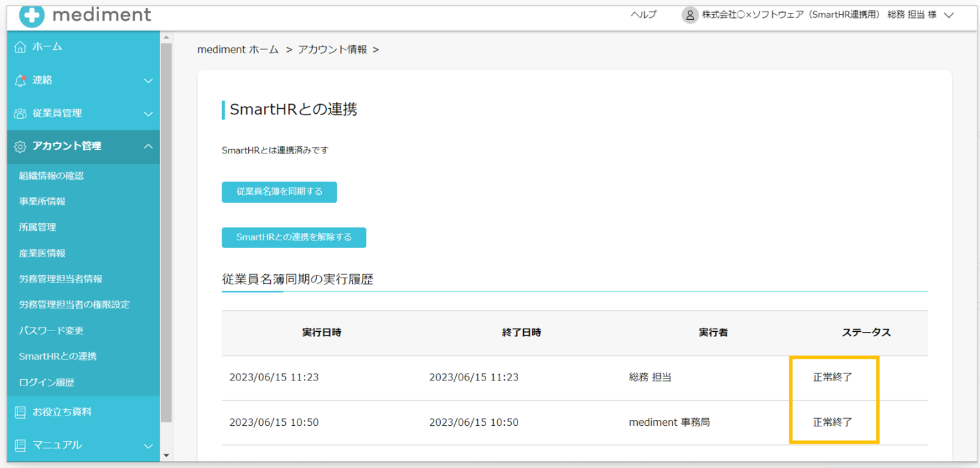
Task: Click the 実行者 column header
Action: tap(713, 332)
